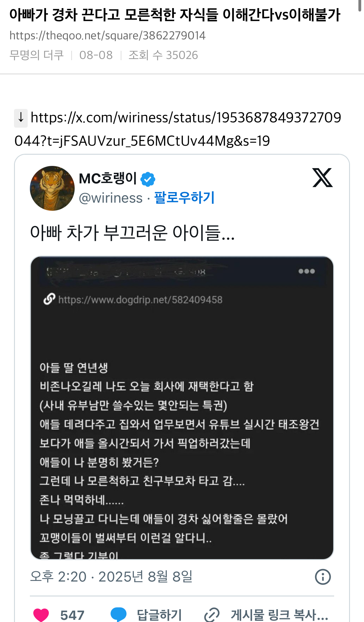Open the X logo on the embedded tweet
This screenshot has height=622, width=364.
(322, 178)
